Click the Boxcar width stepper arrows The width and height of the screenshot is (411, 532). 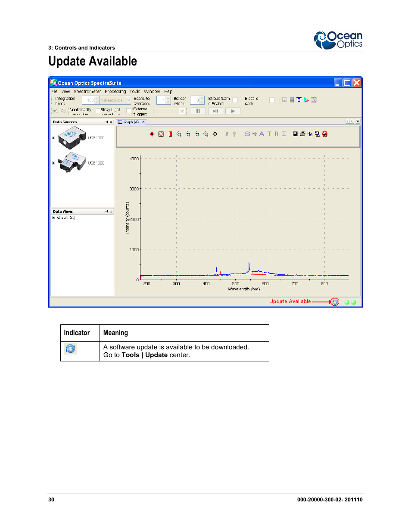click(x=202, y=100)
